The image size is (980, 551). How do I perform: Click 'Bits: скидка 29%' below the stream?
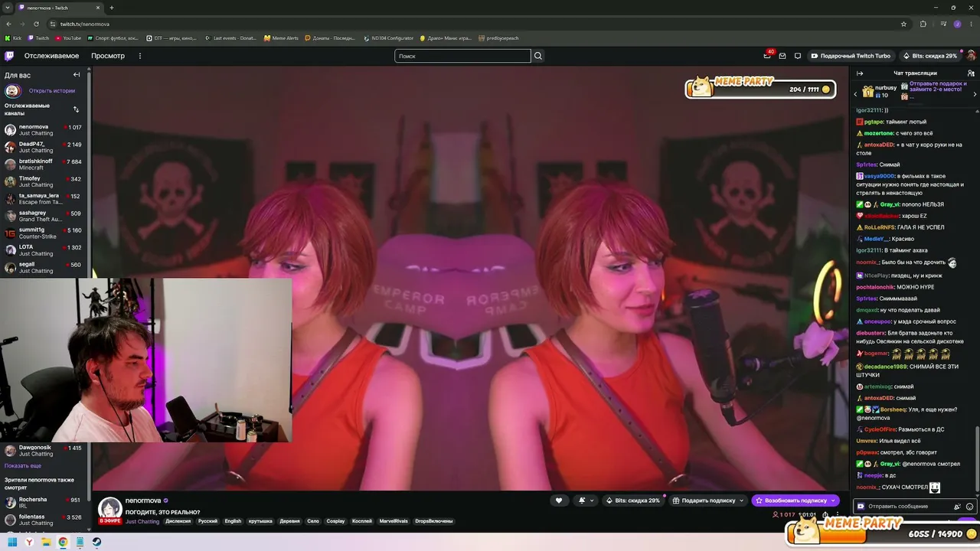pos(632,500)
